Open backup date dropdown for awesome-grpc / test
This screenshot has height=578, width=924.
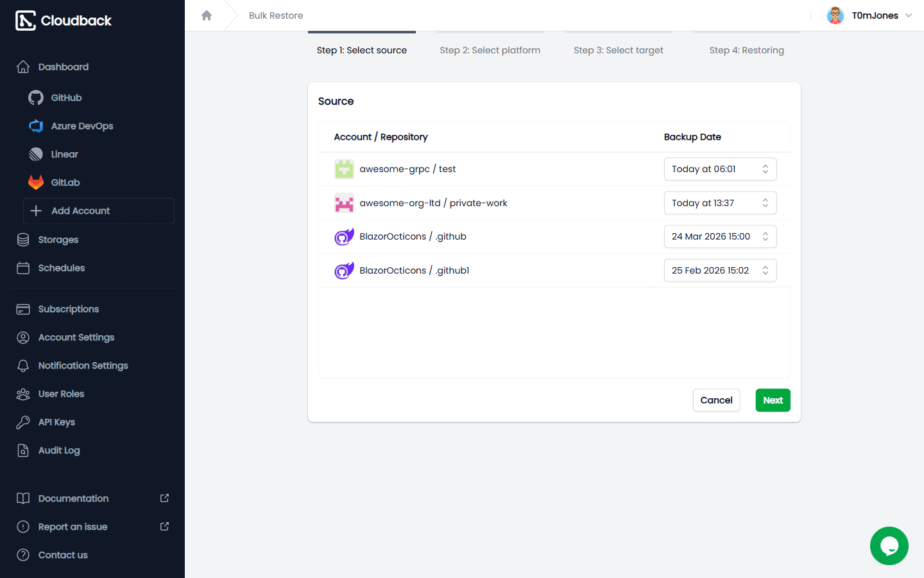(x=720, y=169)
